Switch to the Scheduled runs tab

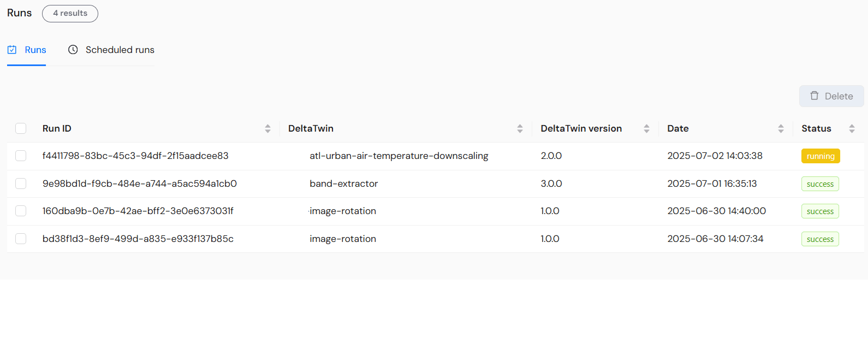(120, 50)
